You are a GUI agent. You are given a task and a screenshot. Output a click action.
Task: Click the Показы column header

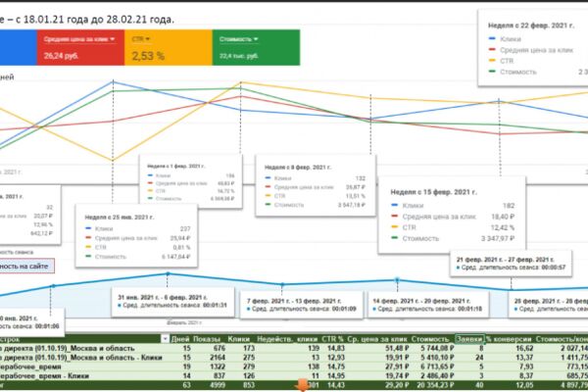206,339
